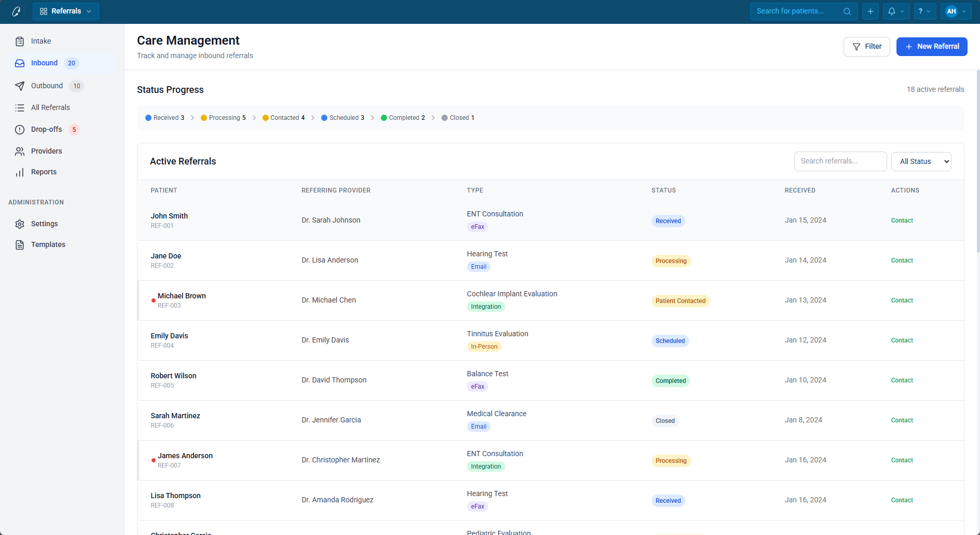Click Contact for Jane Doe
Image resolution: width=980 pixels, height=535 pixels.
click(902, 260)
